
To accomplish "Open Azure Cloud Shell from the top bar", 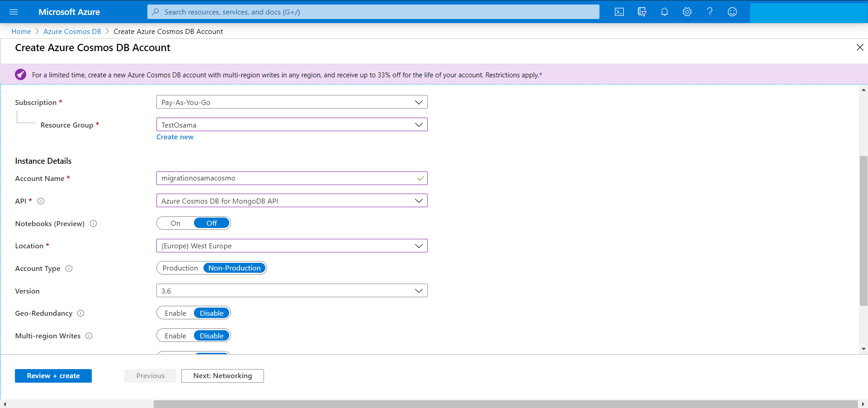I will (x=619, y=12).
